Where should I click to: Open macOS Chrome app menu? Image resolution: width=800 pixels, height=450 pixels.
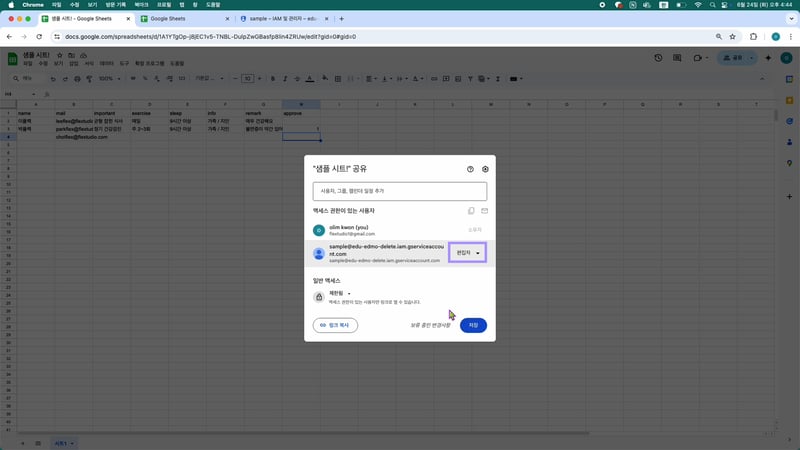point(33,5)
